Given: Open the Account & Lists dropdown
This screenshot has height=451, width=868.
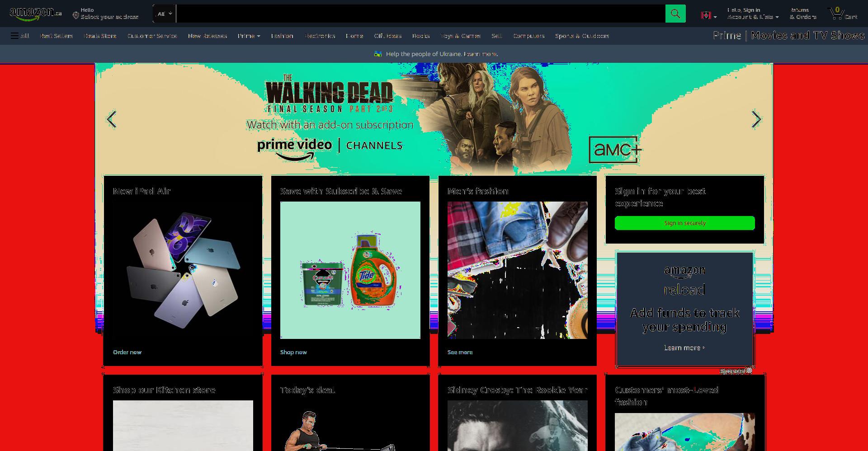Looking at the screenshot, I should [x=753, y=14].
